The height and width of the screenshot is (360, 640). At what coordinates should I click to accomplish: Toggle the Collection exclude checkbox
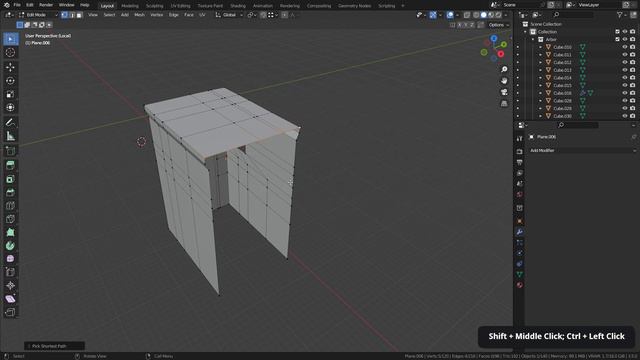(x=617, y=31)
